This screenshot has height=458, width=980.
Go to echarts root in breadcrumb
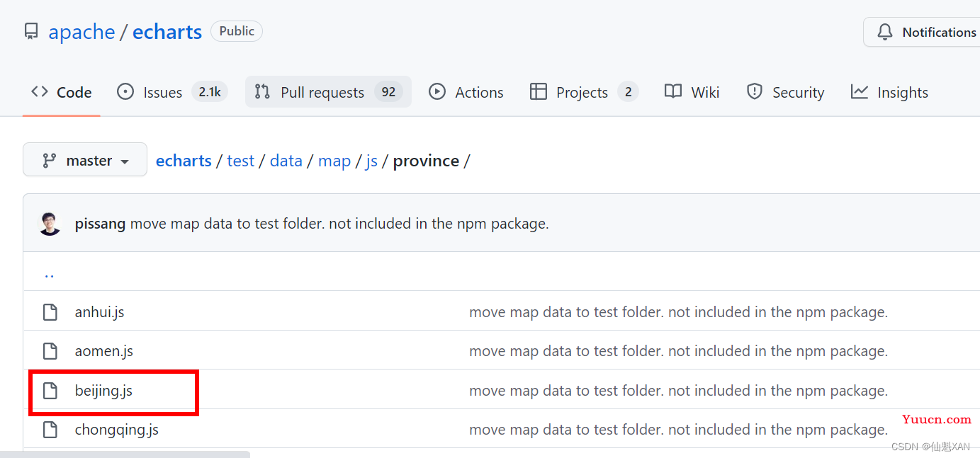pos(184,161)
